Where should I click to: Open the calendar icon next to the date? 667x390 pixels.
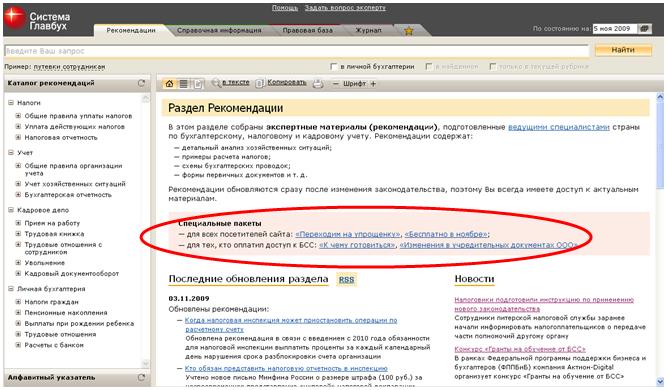click(x=645, y=29)
